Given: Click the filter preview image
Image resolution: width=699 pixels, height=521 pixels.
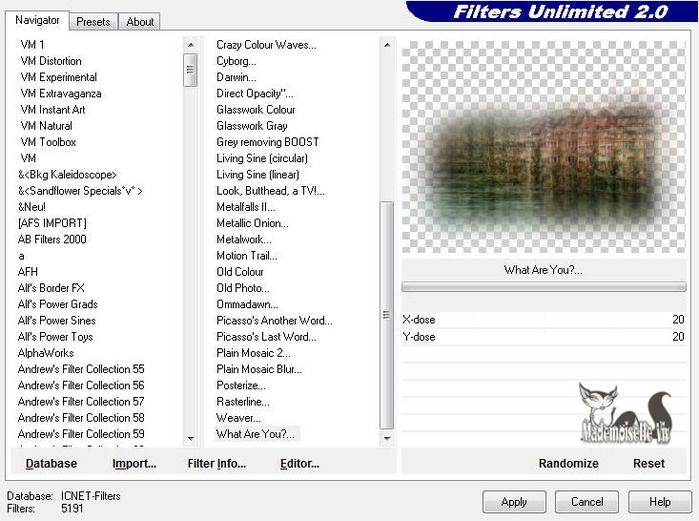Looking at the screenshot, I should (x=543, y=147).
